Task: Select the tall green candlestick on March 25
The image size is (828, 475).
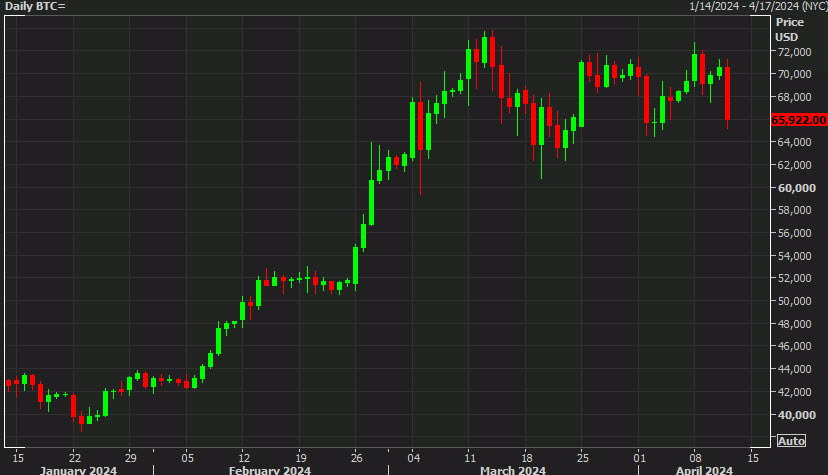Action: tap(581, 94)
